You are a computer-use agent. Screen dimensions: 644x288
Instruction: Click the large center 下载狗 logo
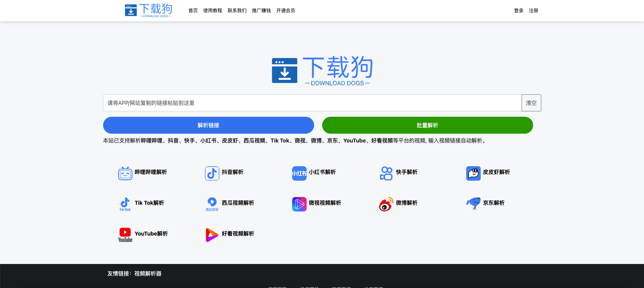[322, 71]
